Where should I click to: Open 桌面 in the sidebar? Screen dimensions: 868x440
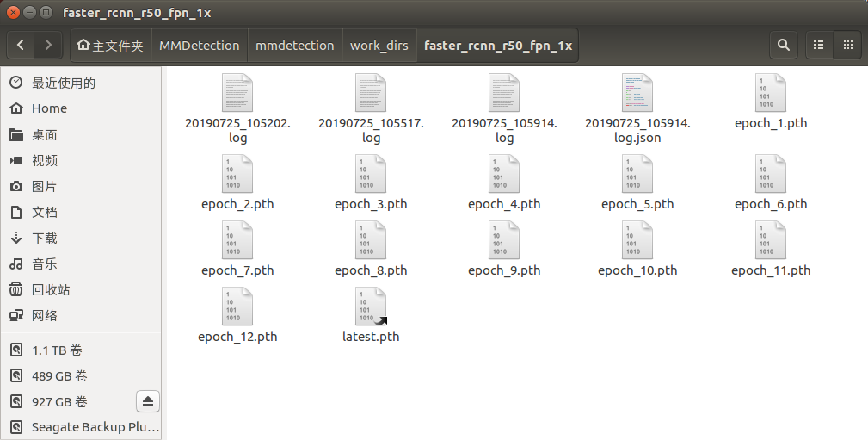tap(81, 134)
